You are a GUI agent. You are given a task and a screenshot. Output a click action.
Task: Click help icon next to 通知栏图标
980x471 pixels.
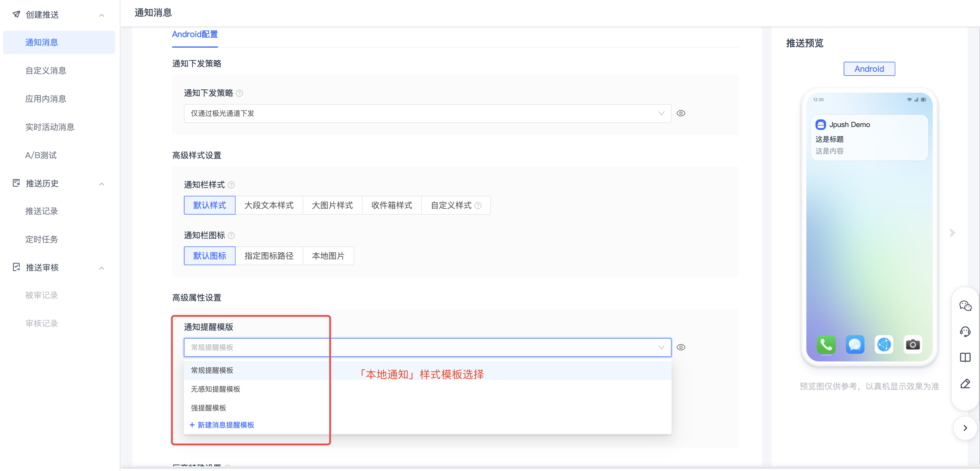click(231, 236)
